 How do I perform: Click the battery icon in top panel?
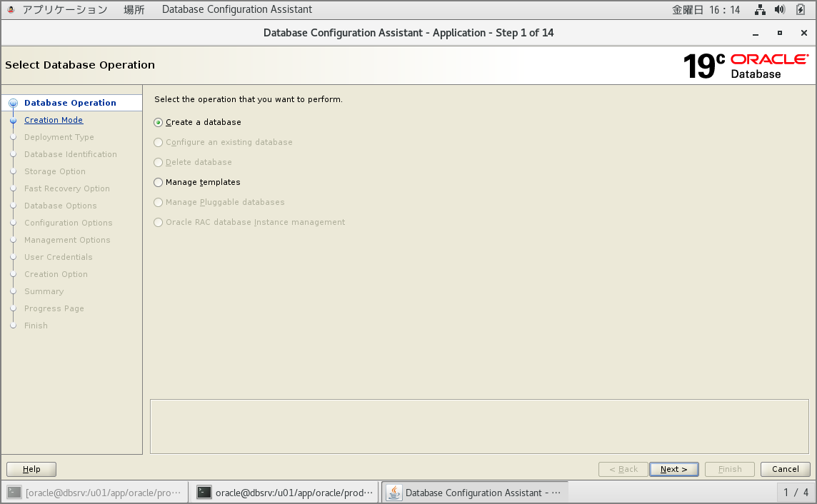[801, 10]
